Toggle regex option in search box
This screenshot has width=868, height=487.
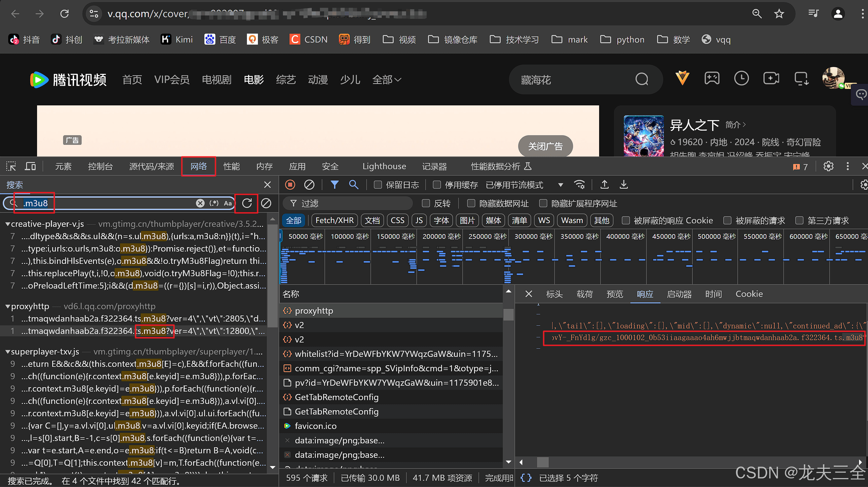214,203
